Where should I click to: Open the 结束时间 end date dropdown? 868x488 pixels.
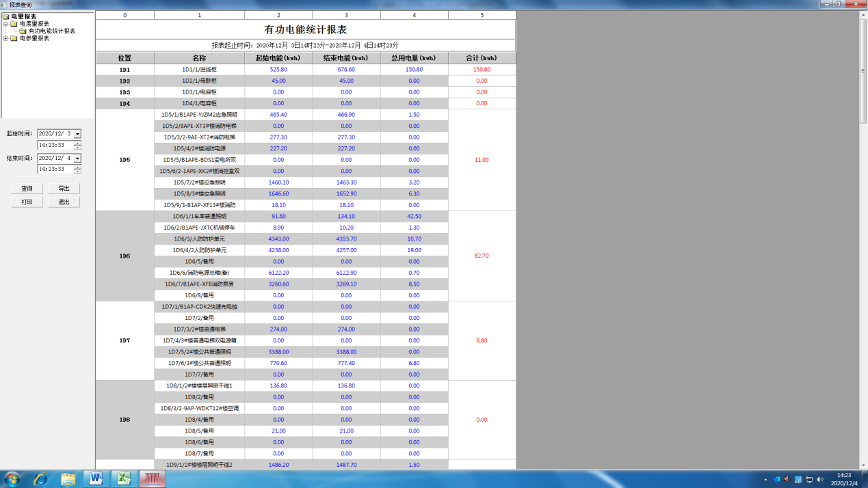pos(77,158)
